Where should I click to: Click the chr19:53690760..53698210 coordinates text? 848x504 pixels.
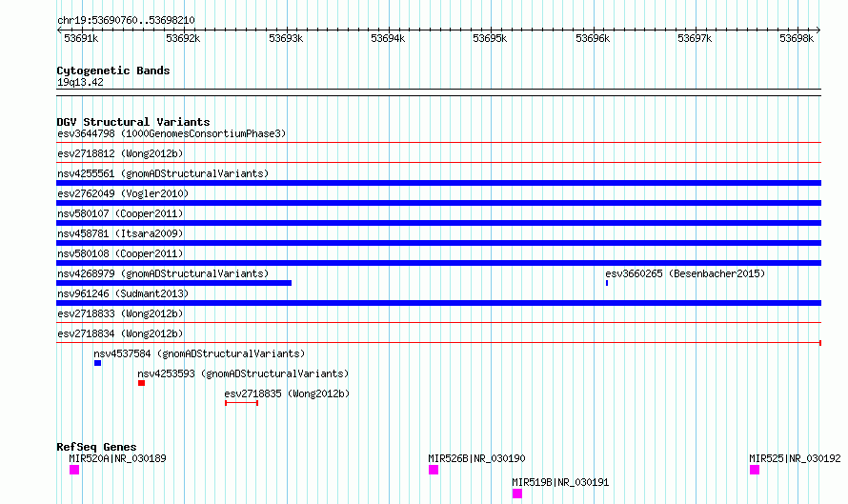(x=126, y=21)
